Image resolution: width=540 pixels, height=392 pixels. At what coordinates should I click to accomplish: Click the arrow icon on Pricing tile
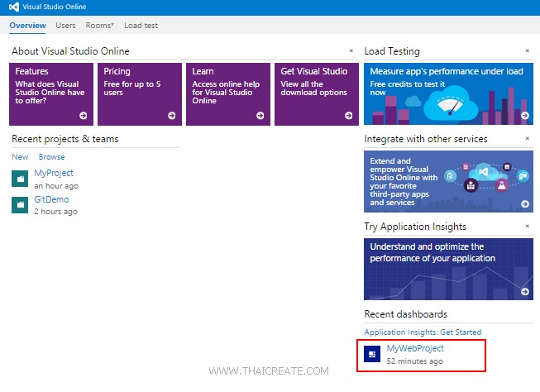coord(171,116)
